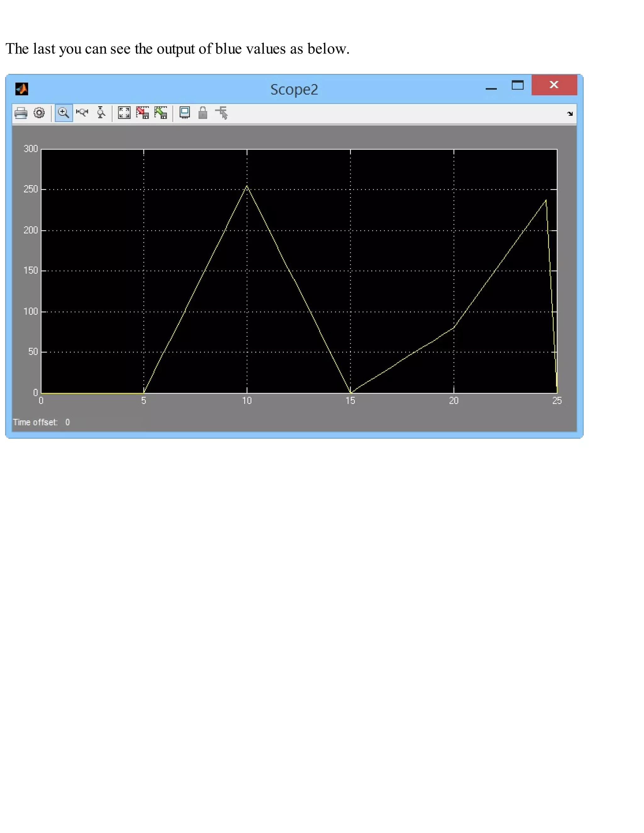This screenshot has height=833, width=644.
Task: Toggle the Floating scope icon
Action: pyautogui.click(x=185, y=113)
